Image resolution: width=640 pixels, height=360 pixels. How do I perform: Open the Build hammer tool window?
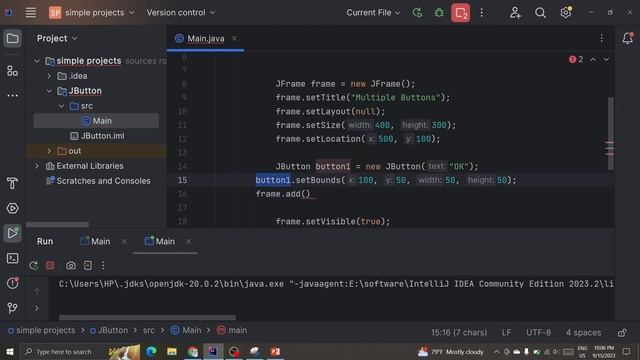point(12,183)
